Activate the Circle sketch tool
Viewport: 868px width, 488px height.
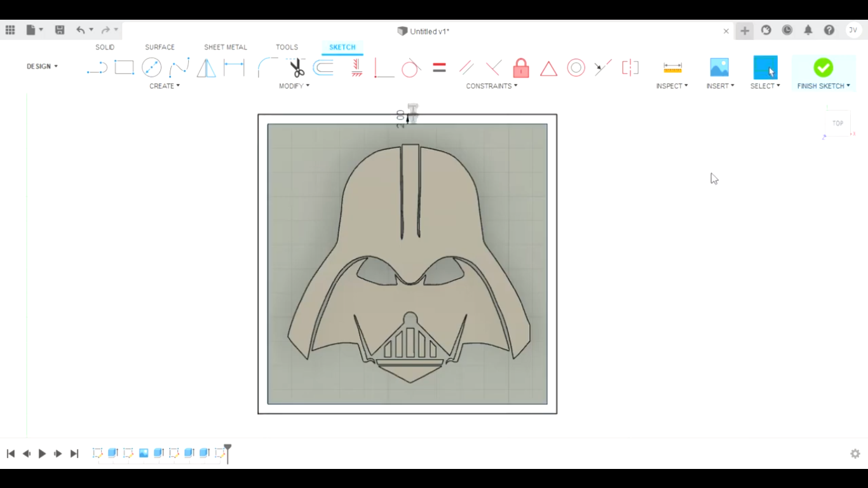tap(151, 67)
